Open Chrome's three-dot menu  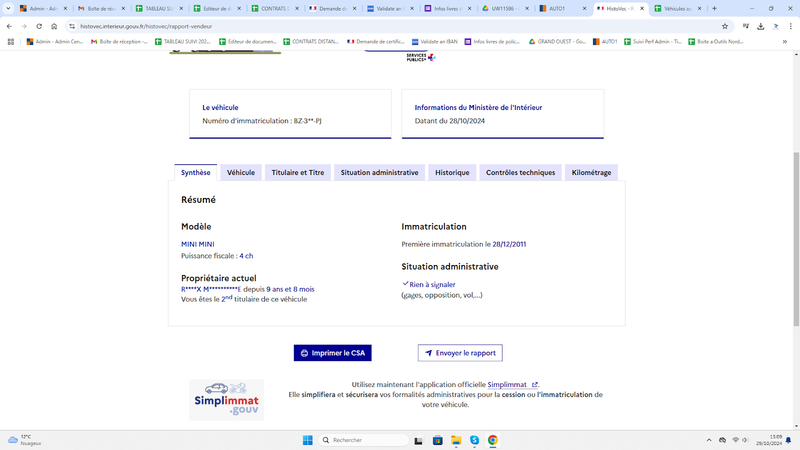(x=790, y=26)
